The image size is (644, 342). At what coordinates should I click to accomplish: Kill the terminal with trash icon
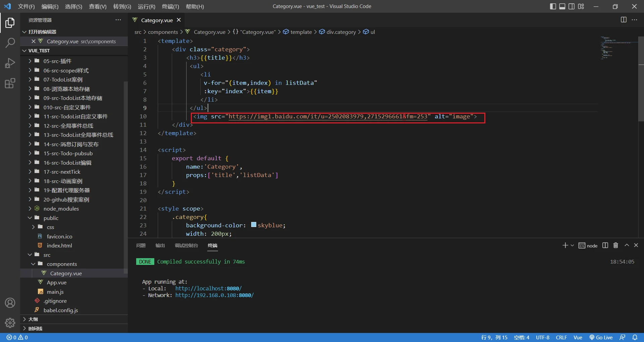[x=615, y=245]
